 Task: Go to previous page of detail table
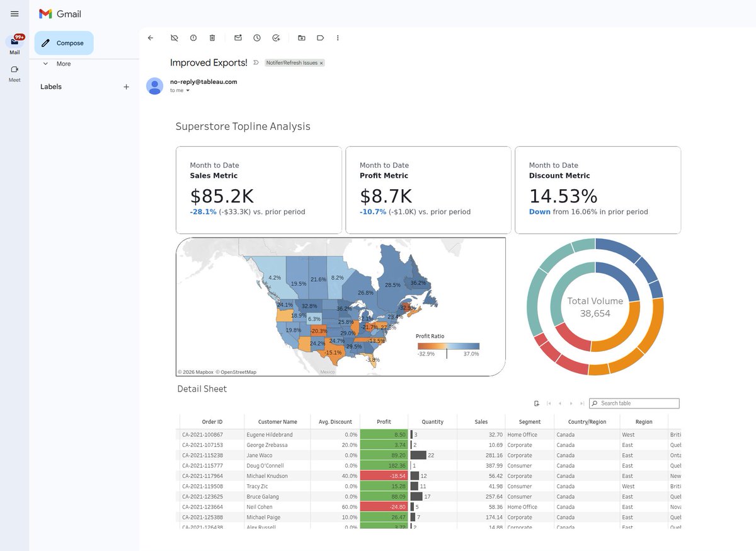click(560, 403)
